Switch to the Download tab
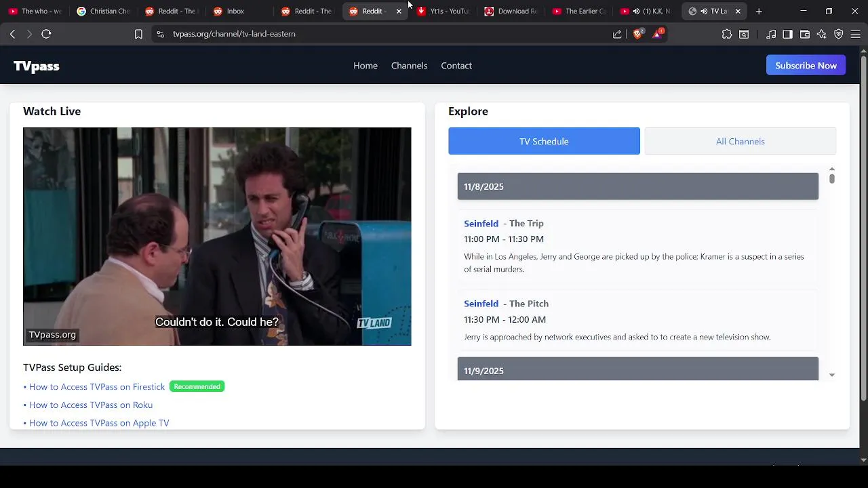 510,11
